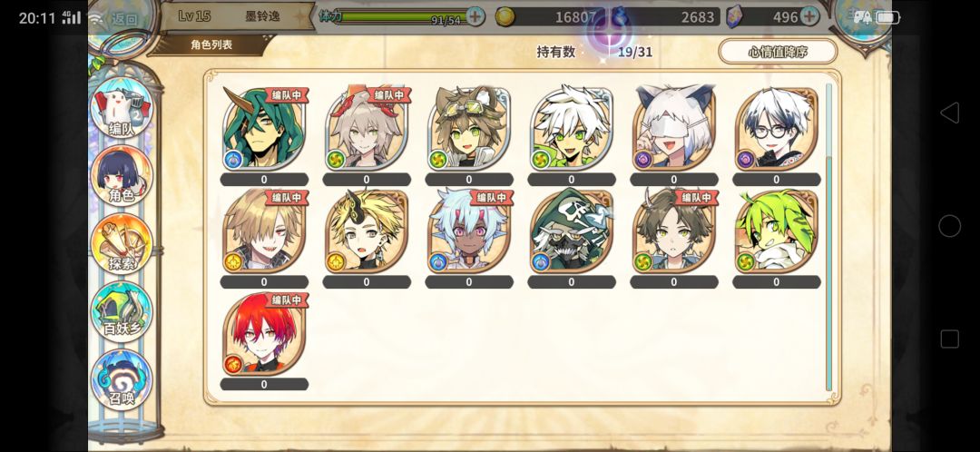The image size is (980, 452).
Task: Tap the blue soul currency icon showing 2683
Action: [620, 17]
